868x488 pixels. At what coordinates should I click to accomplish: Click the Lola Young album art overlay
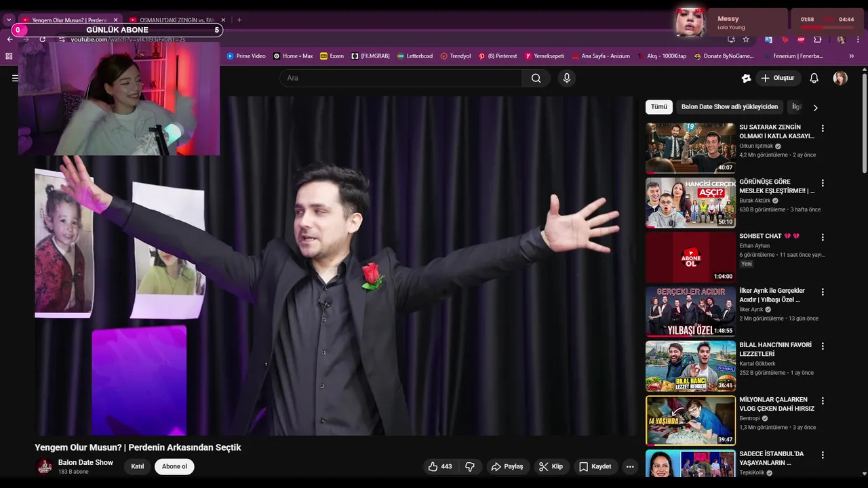coord(690,22)
